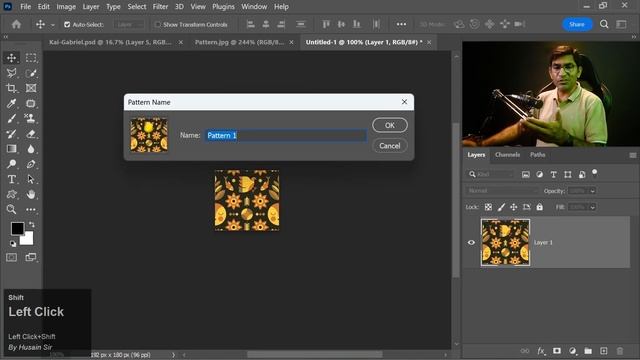The width and height of the screenshot is (640, 360).
Task: Open the Opacity dropdown arrow
Action: (x=592, y=191)
